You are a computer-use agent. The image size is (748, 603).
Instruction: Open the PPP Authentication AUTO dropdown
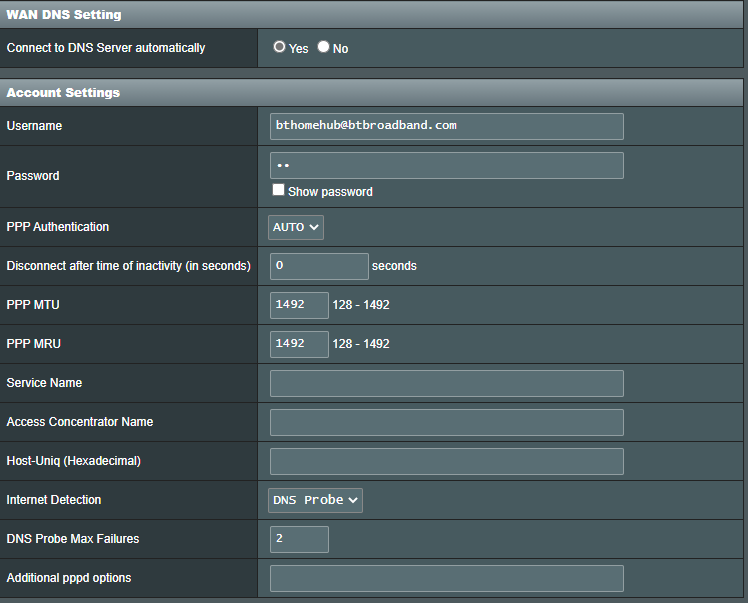tap(296, 227)
